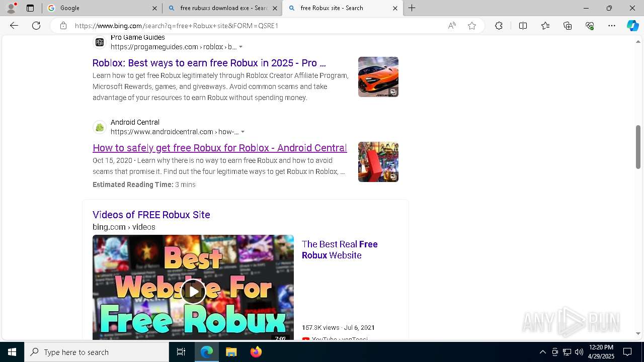644x362 pixels.
Task: Click Android Central site favicon
Action: (x=100, y=127)
